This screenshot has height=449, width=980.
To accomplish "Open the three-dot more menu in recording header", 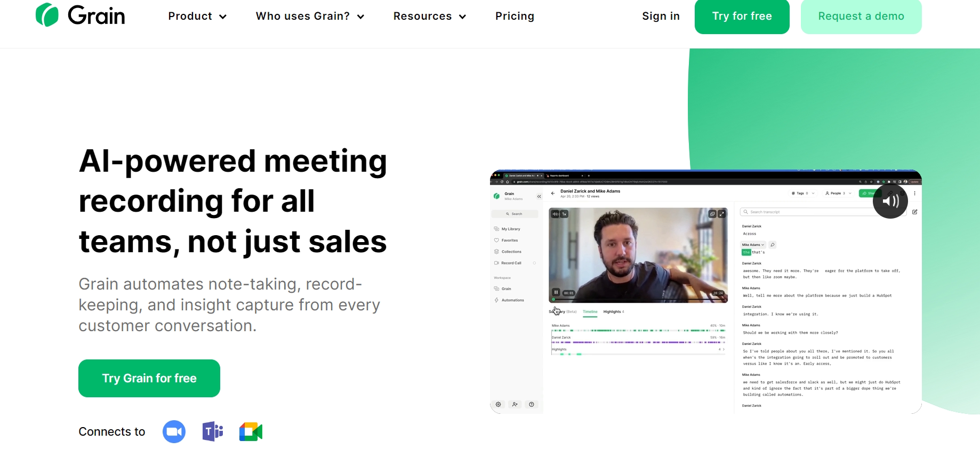I will 914,193.
